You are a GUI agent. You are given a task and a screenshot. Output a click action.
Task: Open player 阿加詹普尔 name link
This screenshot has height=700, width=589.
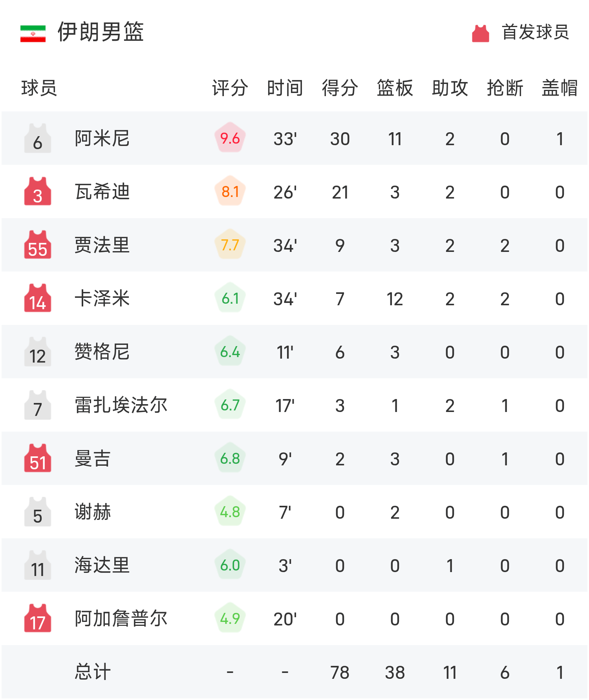(x=121, y=619)
